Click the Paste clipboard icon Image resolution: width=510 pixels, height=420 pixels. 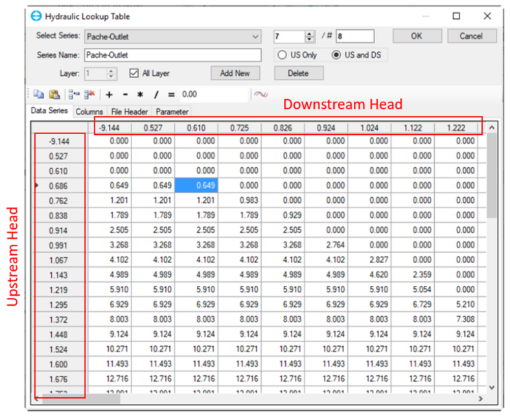click(x=55, y=95)
